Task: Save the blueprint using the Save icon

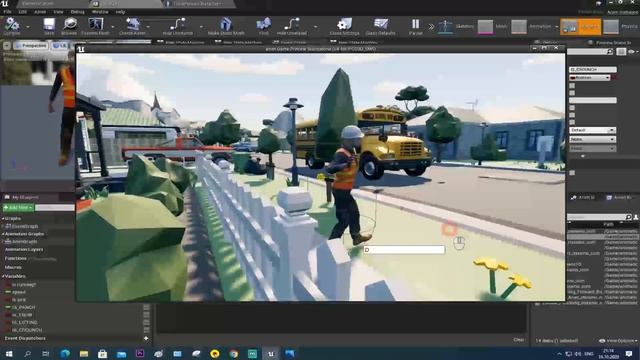Action: point(49,25)
